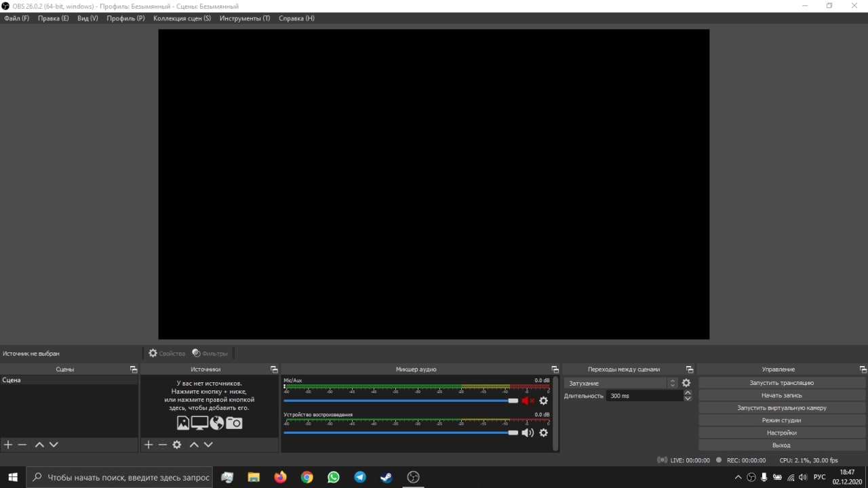Click Запустить трансляцию button

point(781,383)
